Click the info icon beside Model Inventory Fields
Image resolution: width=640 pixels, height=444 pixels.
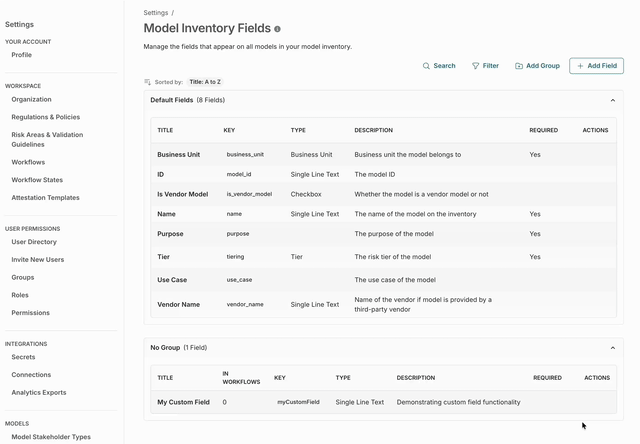pos(277,30)
